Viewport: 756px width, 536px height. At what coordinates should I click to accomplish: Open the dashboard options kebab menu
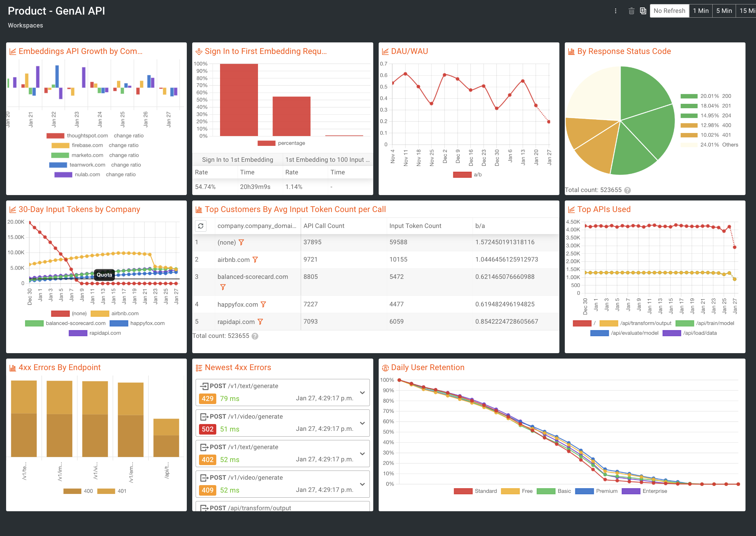pos(616,11)
